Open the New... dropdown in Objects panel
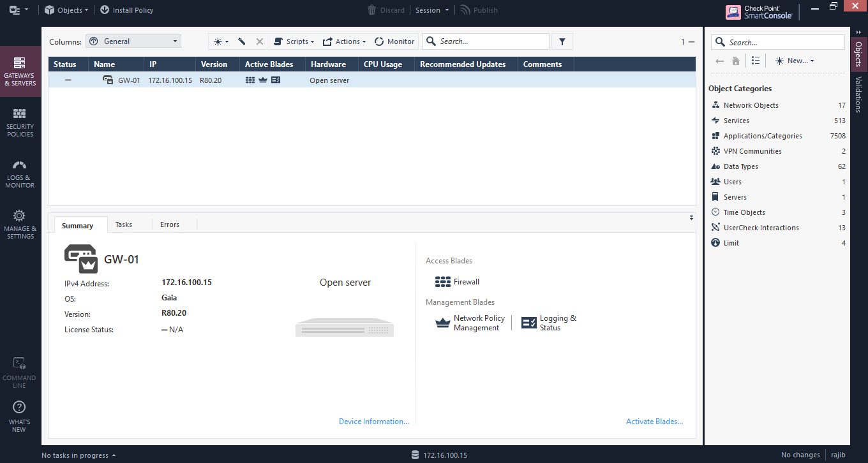This screenshot has width=868, height=463. (793, 61)
